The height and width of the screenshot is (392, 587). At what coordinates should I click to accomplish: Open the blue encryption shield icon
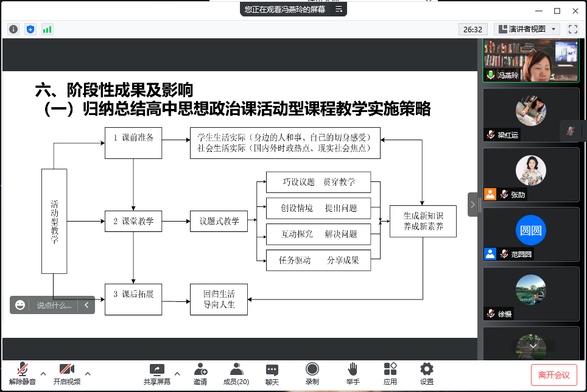30,29
